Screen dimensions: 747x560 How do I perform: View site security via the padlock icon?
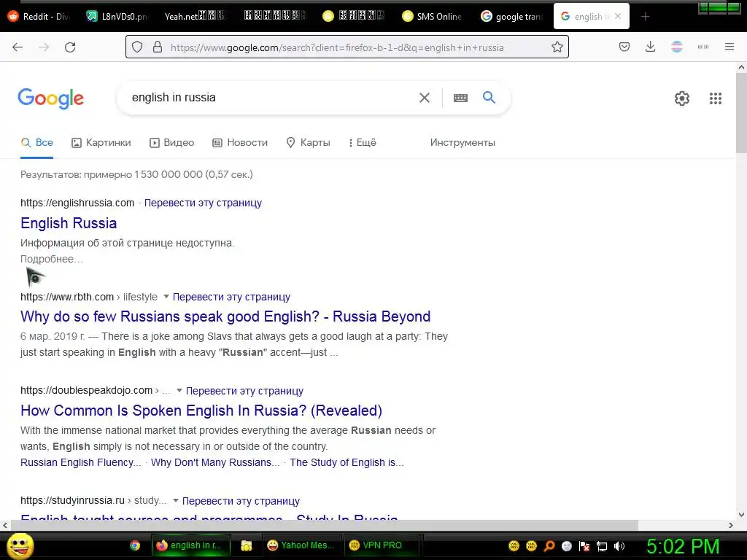158,47
